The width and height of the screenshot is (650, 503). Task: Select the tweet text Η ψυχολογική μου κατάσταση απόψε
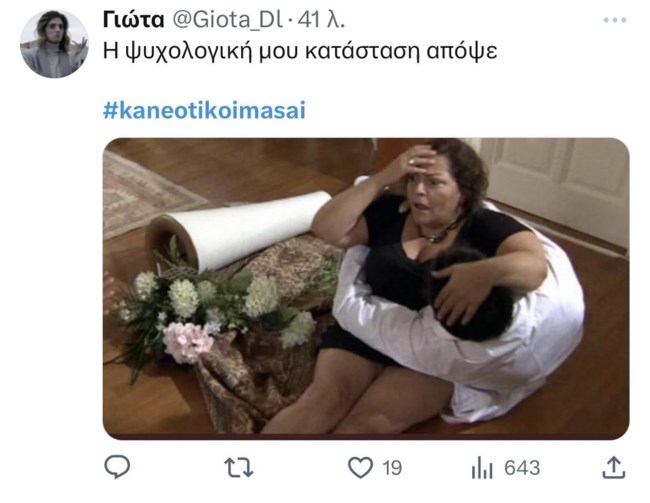coord(300,52)
